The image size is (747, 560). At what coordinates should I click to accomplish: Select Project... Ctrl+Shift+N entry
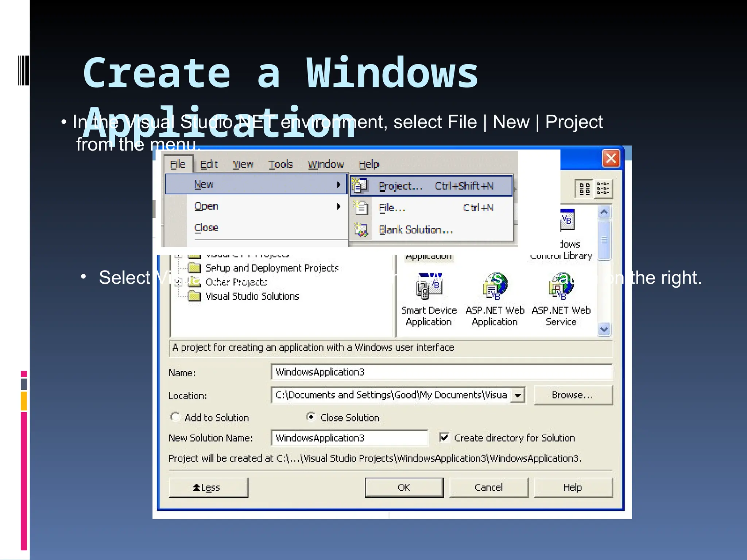pos(431,186)
